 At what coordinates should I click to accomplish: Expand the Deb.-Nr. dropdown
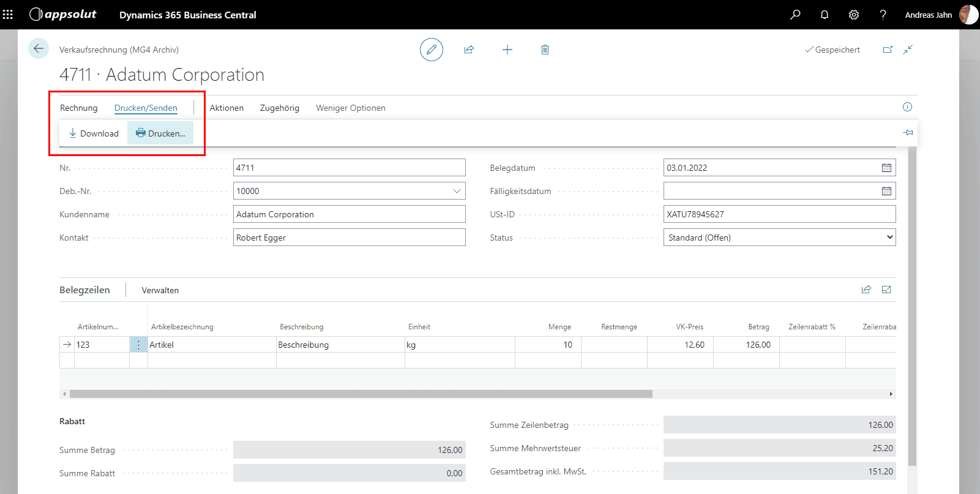tap(457, 191)
